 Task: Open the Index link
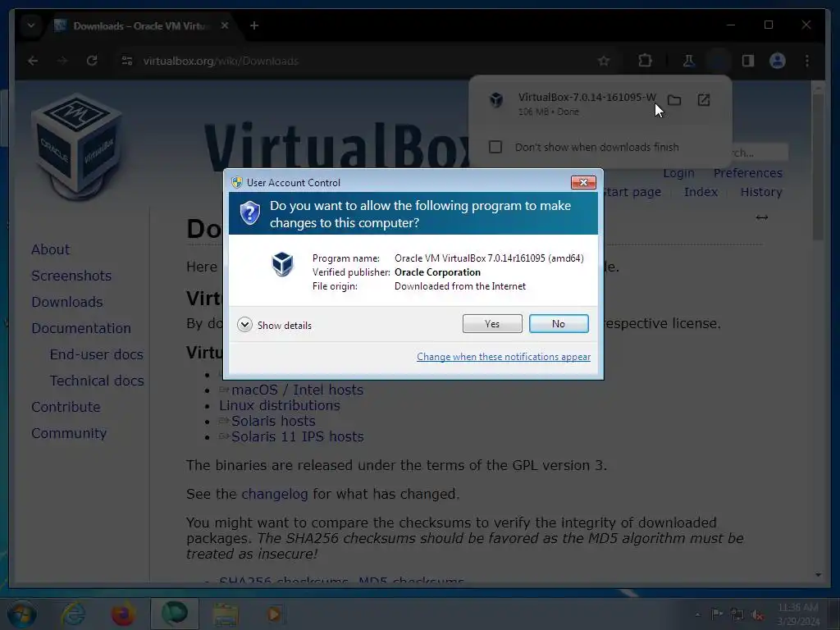[x=701, y=192]
